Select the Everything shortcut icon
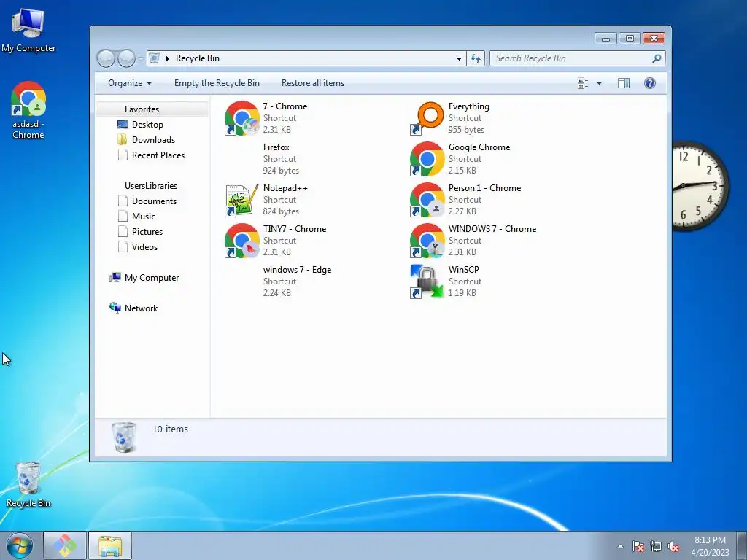747x560 pixels. [x=427, y=118]
